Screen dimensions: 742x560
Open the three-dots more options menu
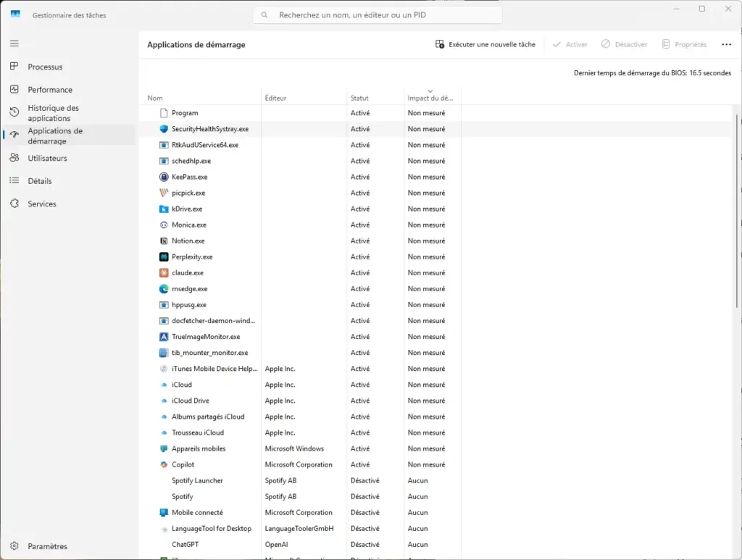click(726, 44)
